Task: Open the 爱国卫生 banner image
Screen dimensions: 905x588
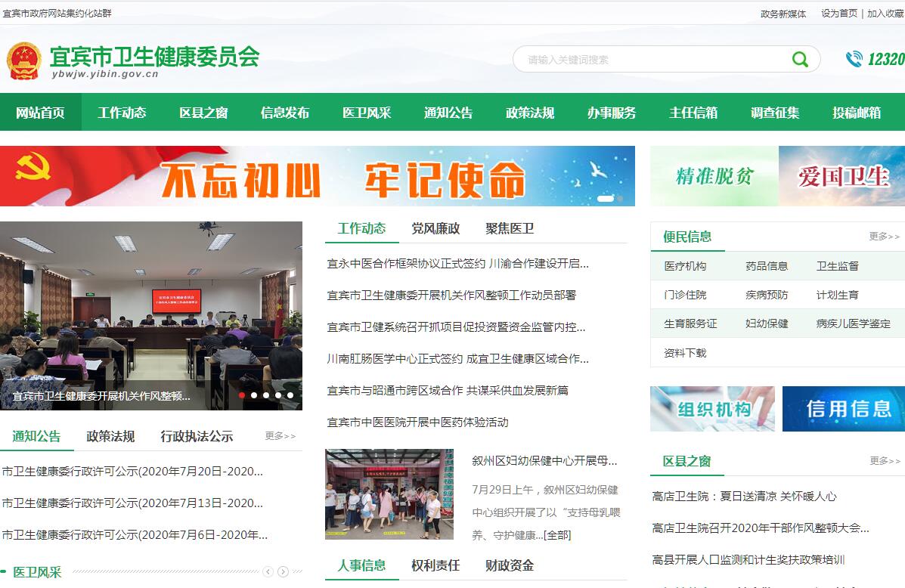Action: 842,176
